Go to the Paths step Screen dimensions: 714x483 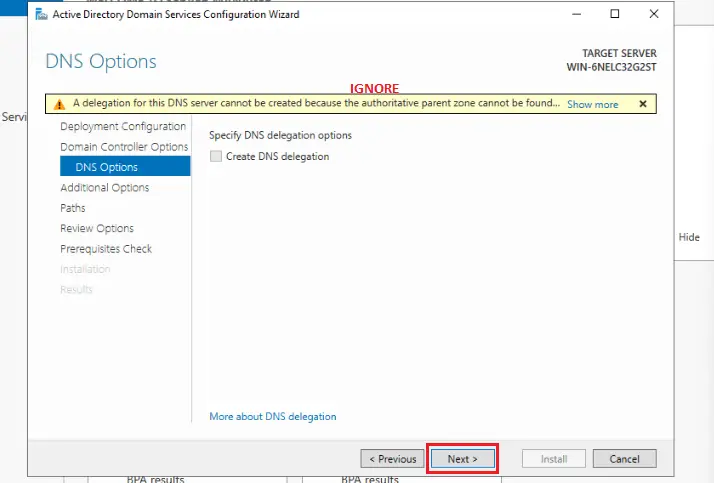point(73,208)
